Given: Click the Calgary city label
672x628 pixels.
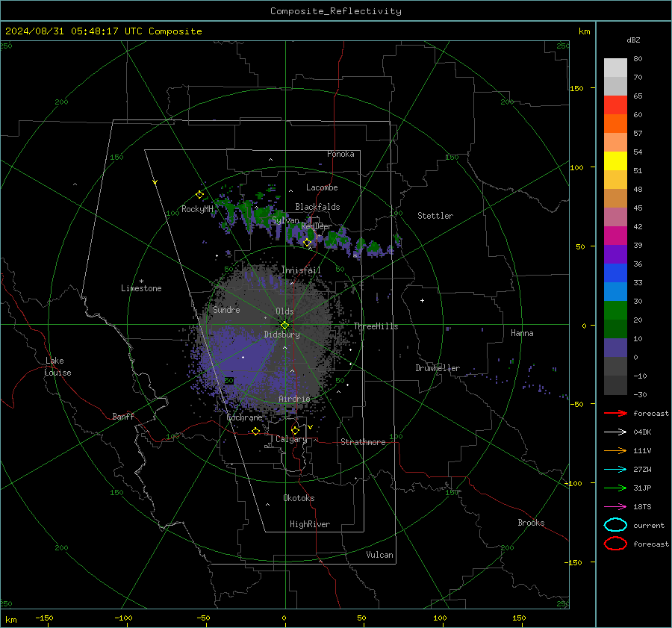Looking at the screenshot, I should [291, 439].
